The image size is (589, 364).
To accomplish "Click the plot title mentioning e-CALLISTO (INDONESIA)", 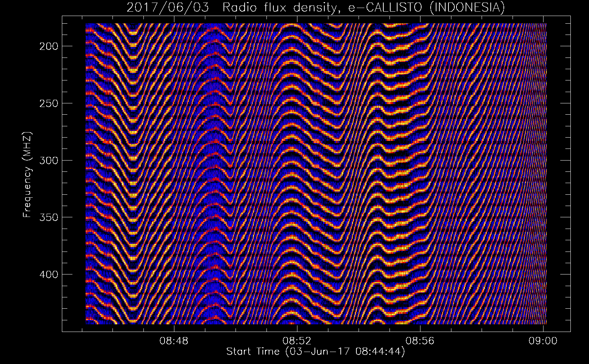I will (316, 7).
